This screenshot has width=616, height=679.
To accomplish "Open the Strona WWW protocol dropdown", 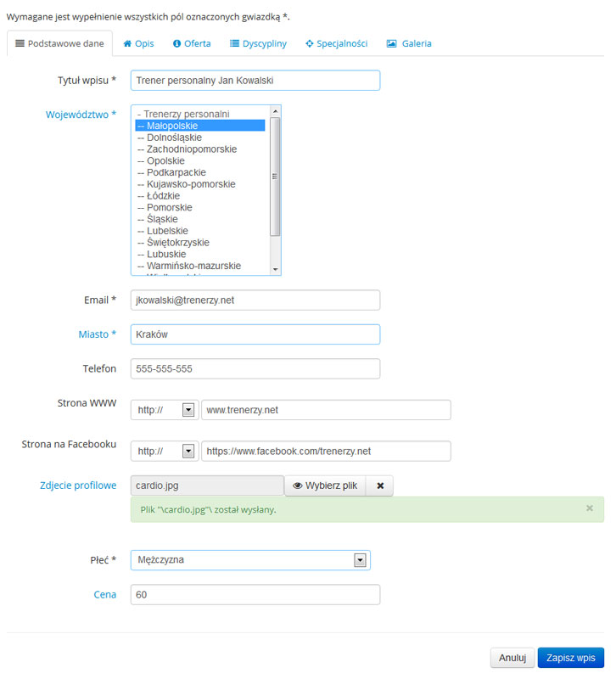I will pyautogui.click(x=188, y=410).
